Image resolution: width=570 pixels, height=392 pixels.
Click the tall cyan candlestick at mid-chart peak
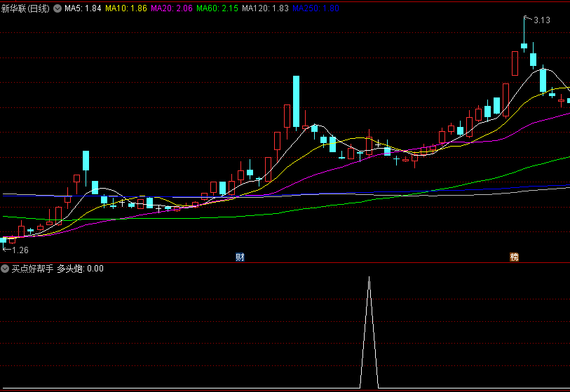click(x=297, y=102)
